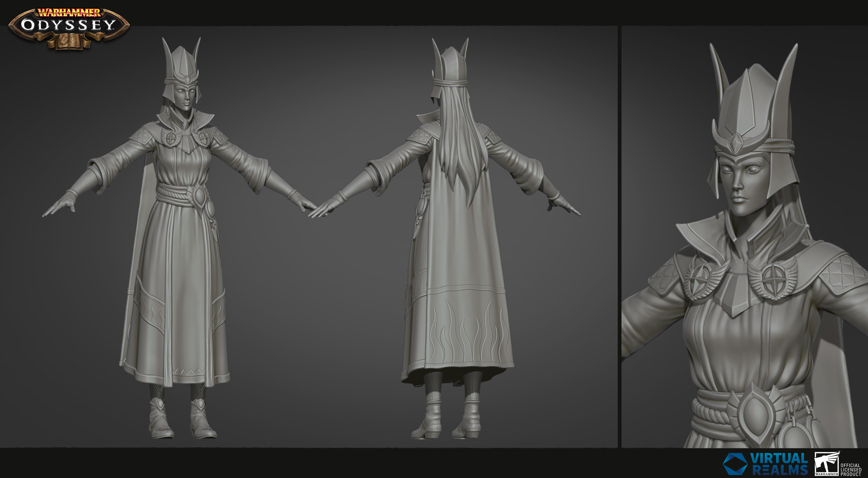Click the VIRTUAL REALMS text
The width and height of the screenshot is (868, 478).
pos(780,464)
